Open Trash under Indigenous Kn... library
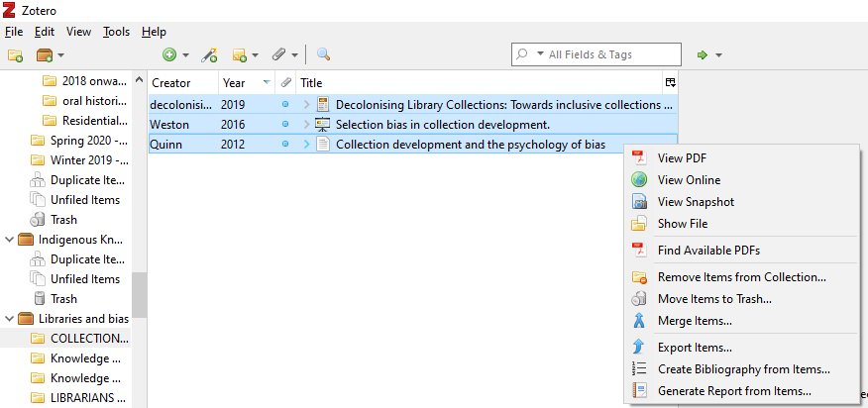868x408 pixels. [x=55, y=299]
